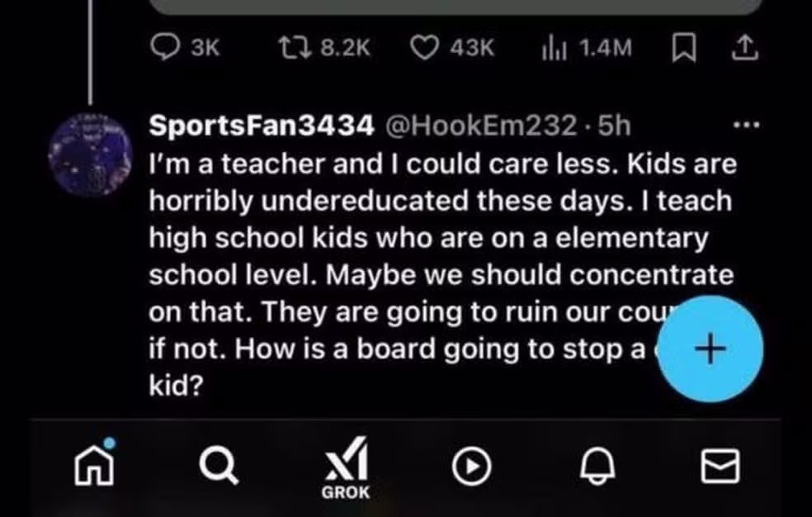
Task: Open replies via the 3K comment icon
Action: pos(165,47)
